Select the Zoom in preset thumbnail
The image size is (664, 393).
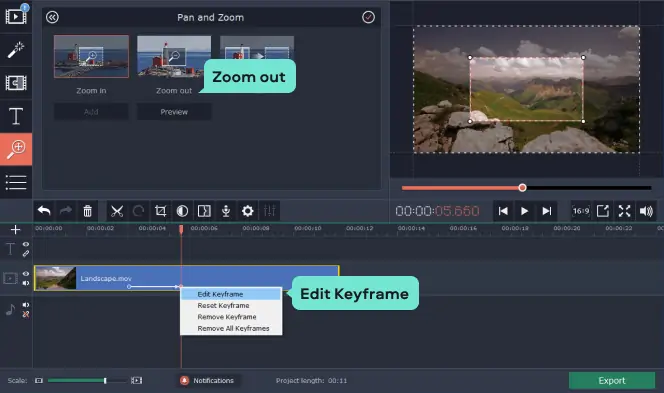91,56
